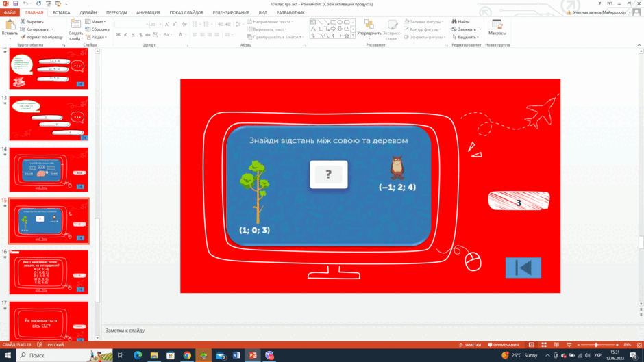
Task: Switch to Normal view in status bar
Action: point(531,345)
